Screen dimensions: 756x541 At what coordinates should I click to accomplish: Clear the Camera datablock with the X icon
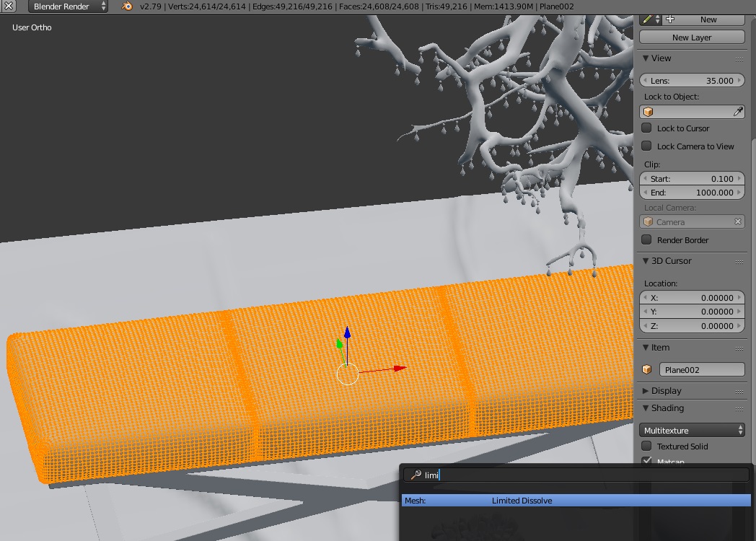(x=738, y=221)
